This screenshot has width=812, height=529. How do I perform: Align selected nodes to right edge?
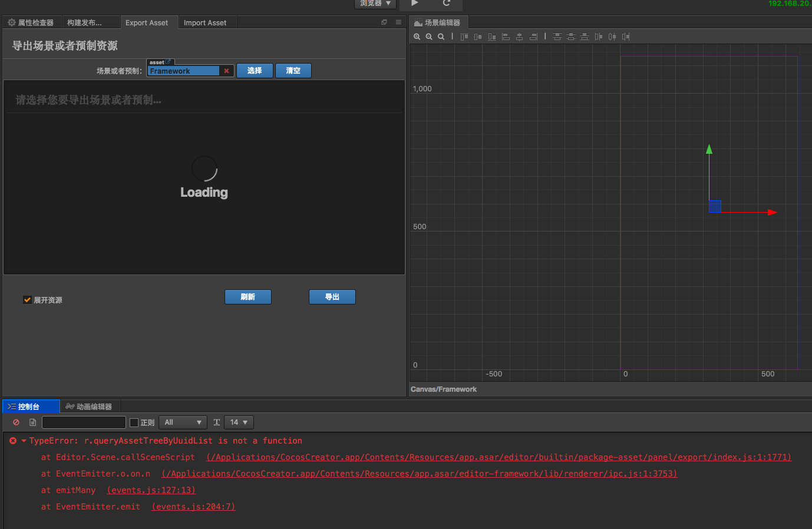pos(533,37)
